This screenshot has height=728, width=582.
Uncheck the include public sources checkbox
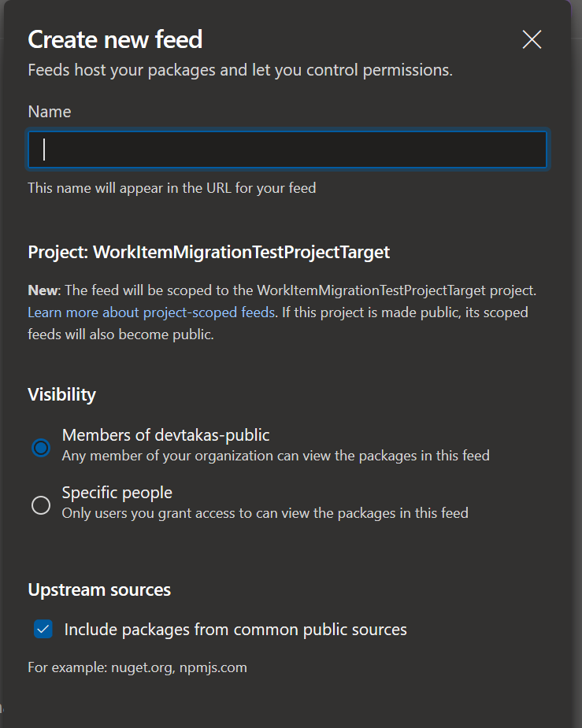click(43, 630)
